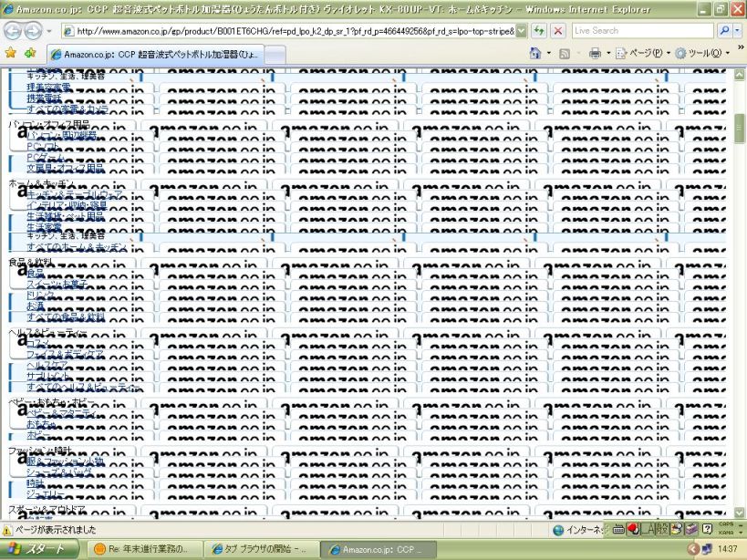Screen dimensions: 747x560
Task: Open PCゲーム link
Action: pyautogui.click(x=46, y=157)
